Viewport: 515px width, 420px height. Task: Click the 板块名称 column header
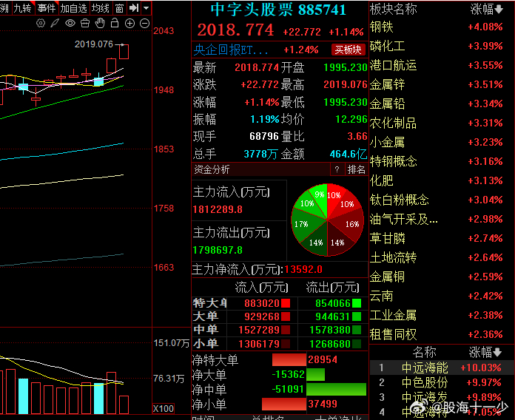tap(394, 9)
